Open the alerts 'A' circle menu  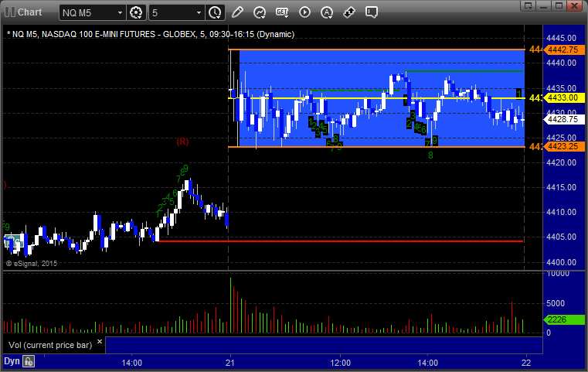click(327, 12)
